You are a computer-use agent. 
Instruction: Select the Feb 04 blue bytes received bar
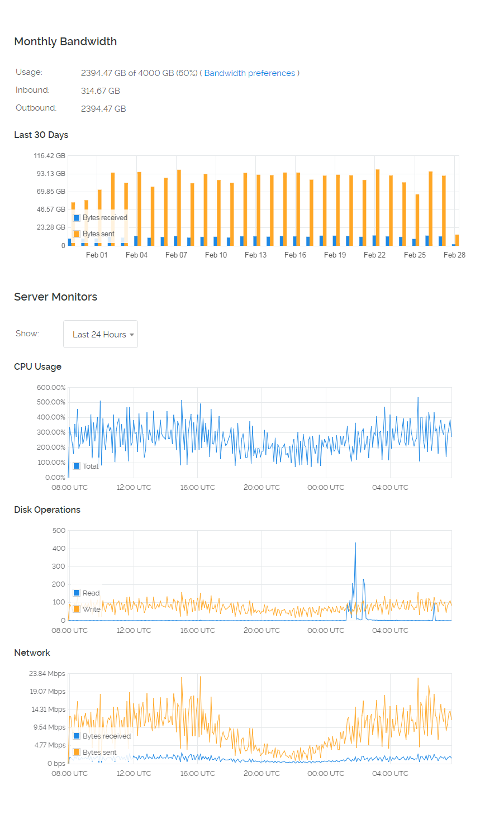click(x=136, y=241)
